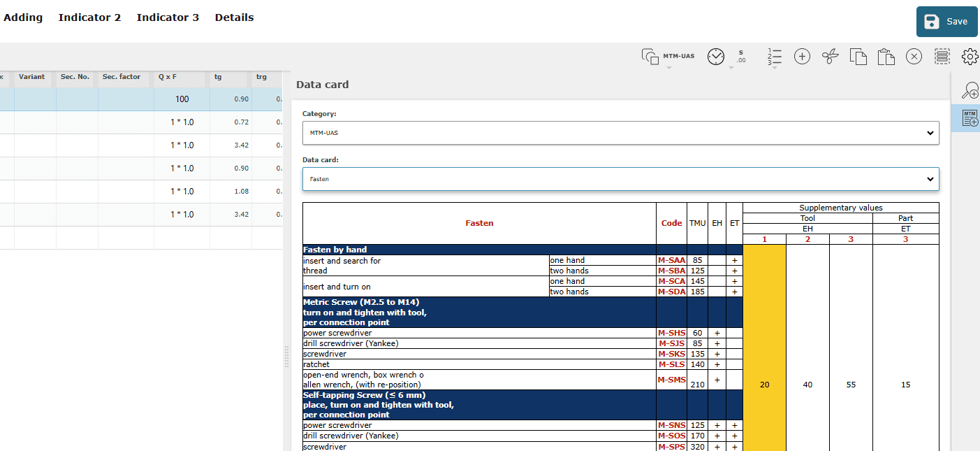Switch to the Indicator 2 tab

[x=89, y=17]
